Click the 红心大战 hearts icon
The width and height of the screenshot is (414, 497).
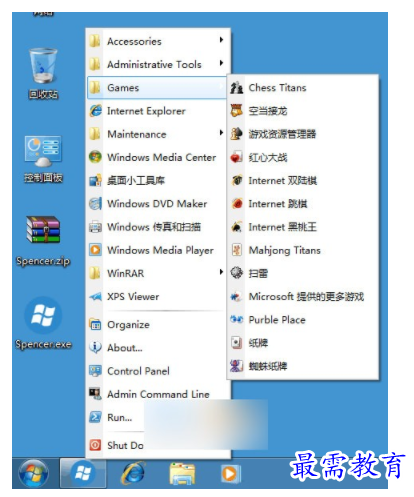click(x=237, y=157)
